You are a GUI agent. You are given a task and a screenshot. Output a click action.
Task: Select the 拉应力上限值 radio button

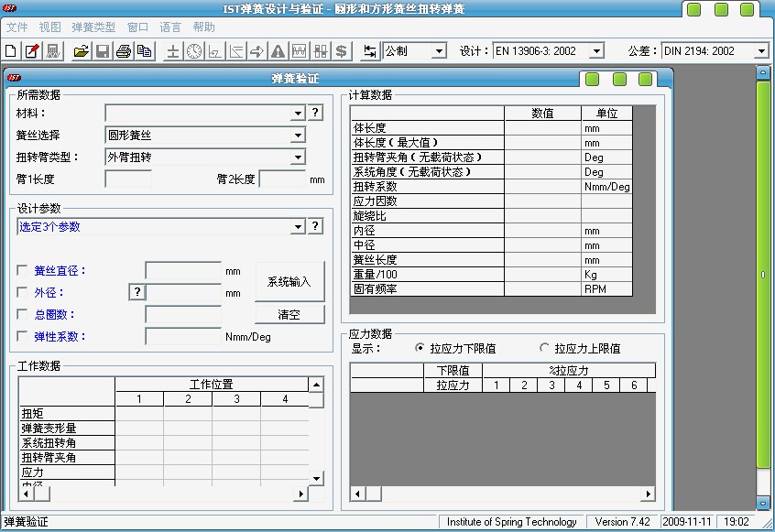(543, 348)
